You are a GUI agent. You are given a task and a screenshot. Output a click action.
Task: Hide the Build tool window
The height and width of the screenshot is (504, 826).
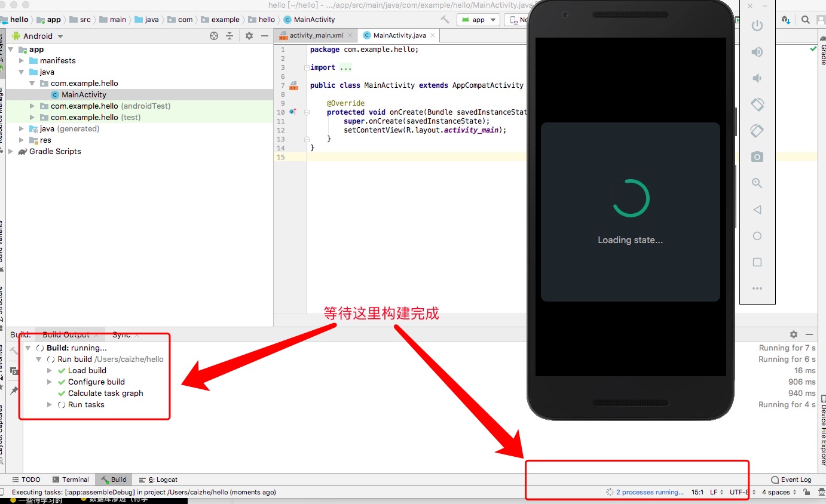[809, 334]
